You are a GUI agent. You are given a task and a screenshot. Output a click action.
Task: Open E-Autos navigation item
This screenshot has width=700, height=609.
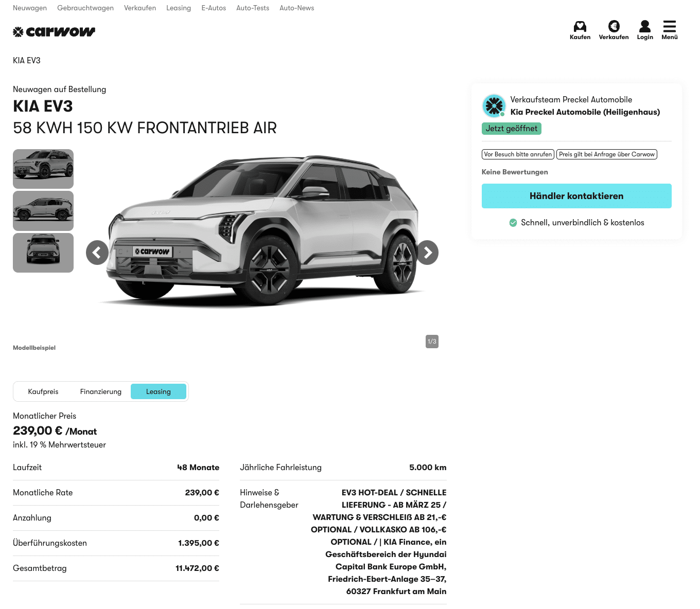[214, 8]
